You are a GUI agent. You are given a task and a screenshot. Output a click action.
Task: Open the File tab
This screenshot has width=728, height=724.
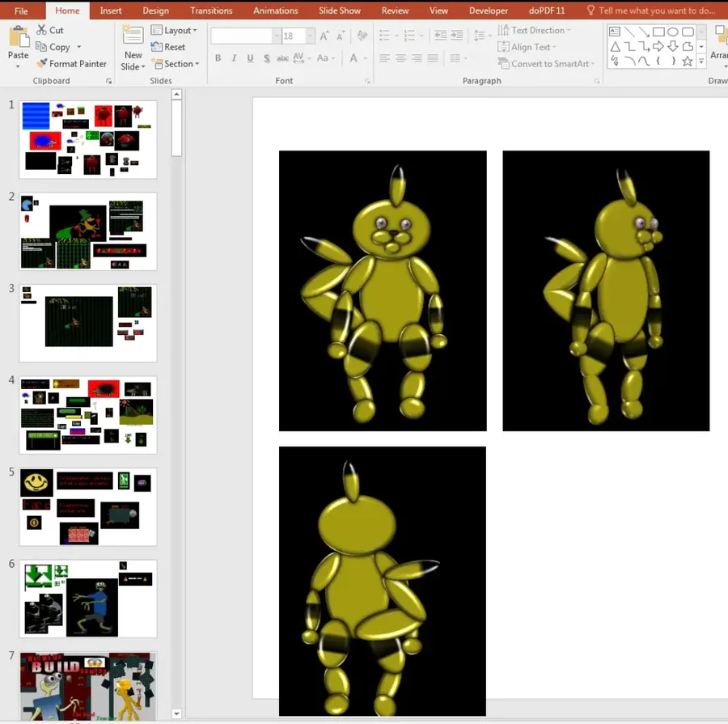click(21, 11)
